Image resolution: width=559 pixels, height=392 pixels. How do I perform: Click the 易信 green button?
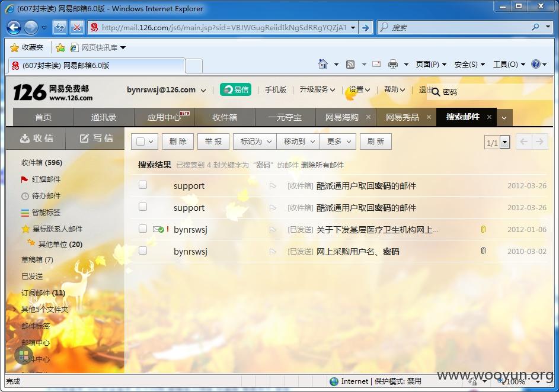[236, 89]
